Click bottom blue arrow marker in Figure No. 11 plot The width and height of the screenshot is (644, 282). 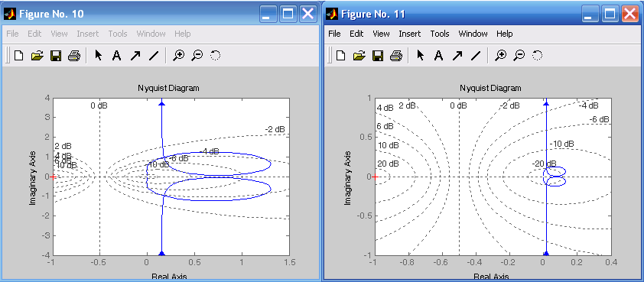tap(546, 254)
